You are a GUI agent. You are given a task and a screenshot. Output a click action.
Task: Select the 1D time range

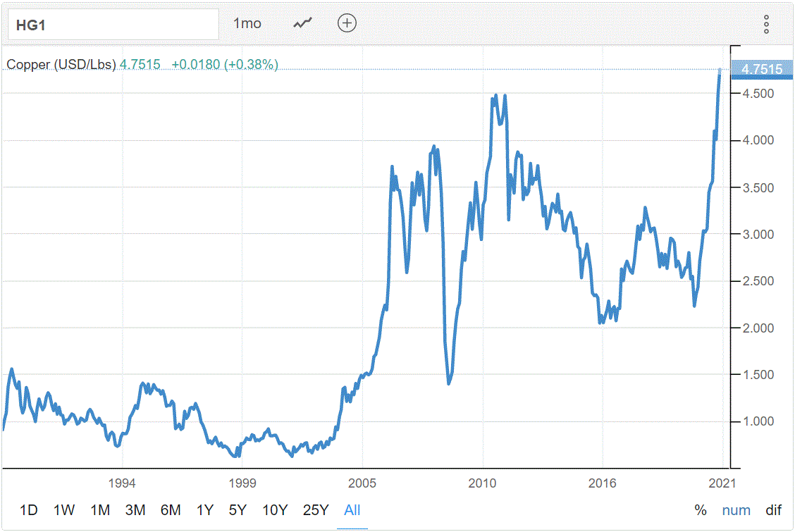coord(29,510)
